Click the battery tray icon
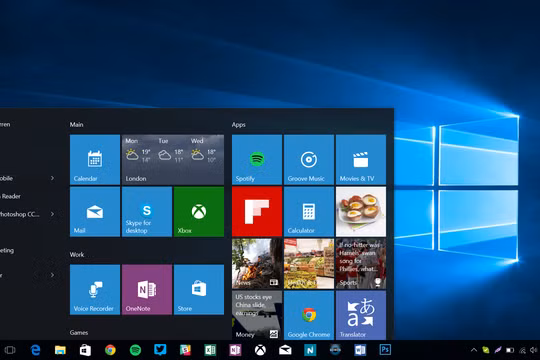The width and height of the screenshot is (540, 360). click(x=510, y=350)
